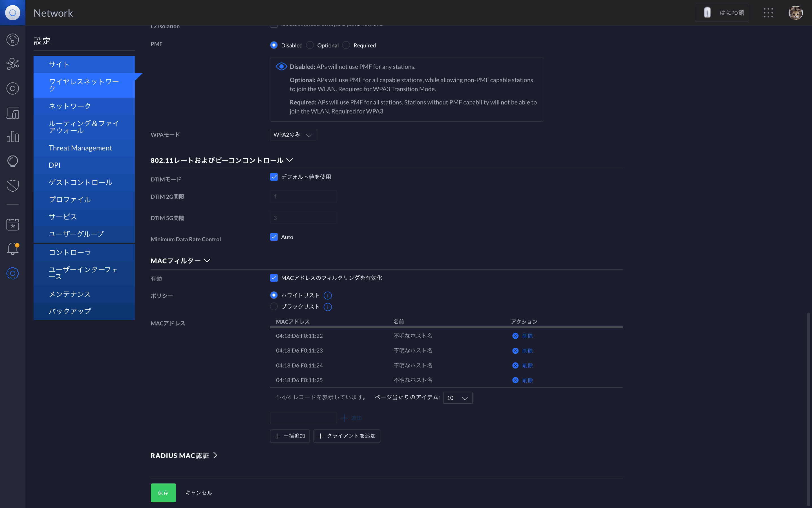Open プロファイル menu item
The image size is (812, 508).
point(84,200)
